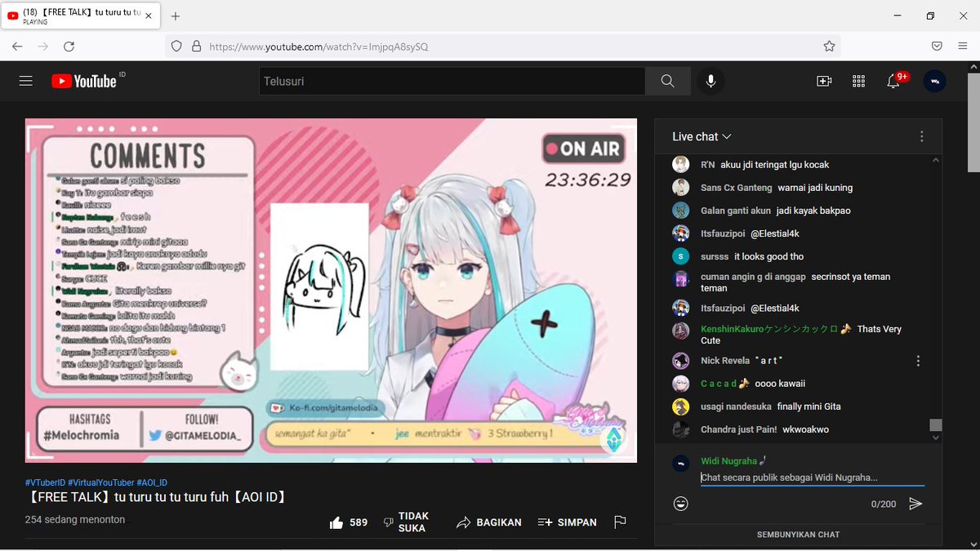This screenshot has width=980, height=551.
Task: Open the create video camera icon
Action: click(x=823, y=81)
